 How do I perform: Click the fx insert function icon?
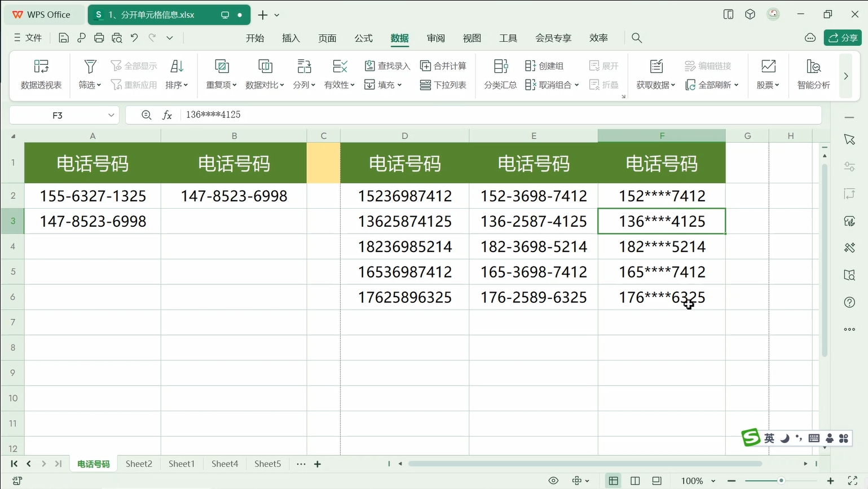[x=167, y=115]
